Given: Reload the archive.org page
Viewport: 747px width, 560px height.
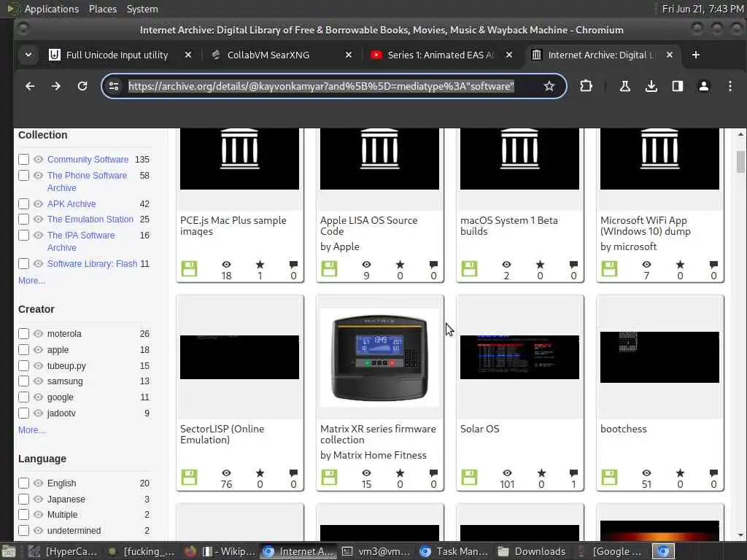Looking at the screenshot, I should [82, 86].
